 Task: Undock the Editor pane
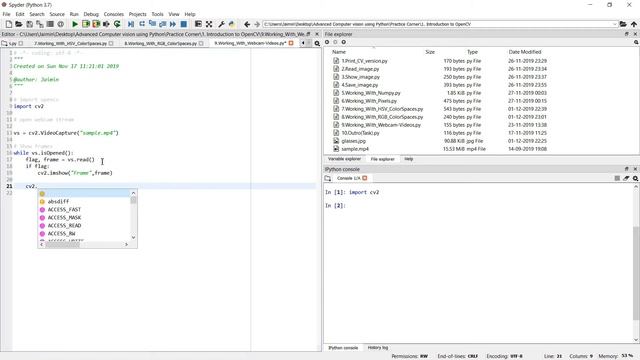pyautogui.click(x=308, y=34)
